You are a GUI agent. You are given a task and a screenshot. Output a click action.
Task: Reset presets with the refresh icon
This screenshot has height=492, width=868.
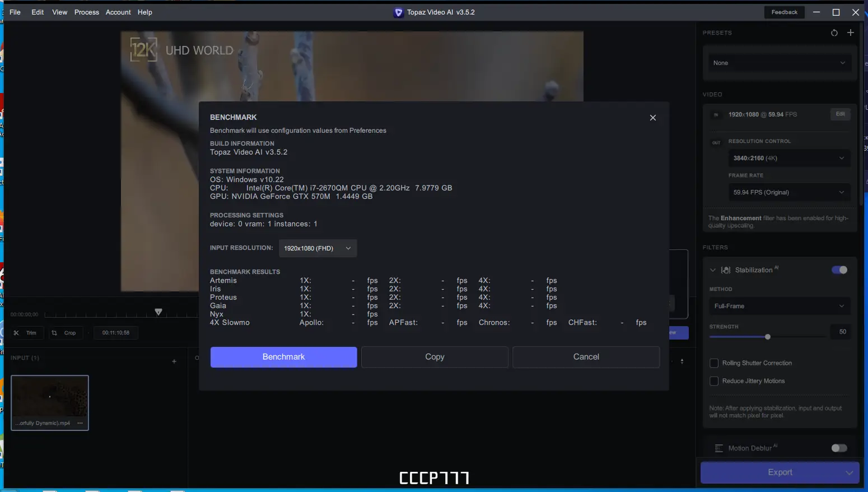click(x=834, y=33)
